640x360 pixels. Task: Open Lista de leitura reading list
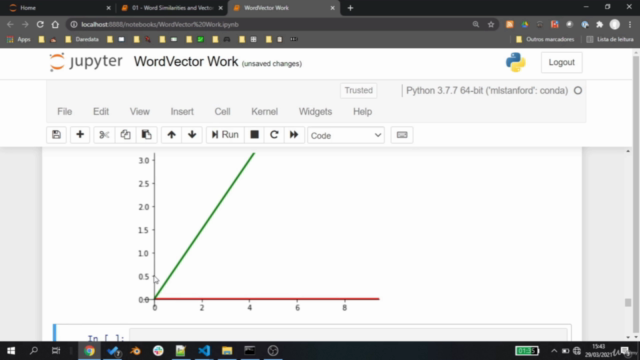coord(610,39)
